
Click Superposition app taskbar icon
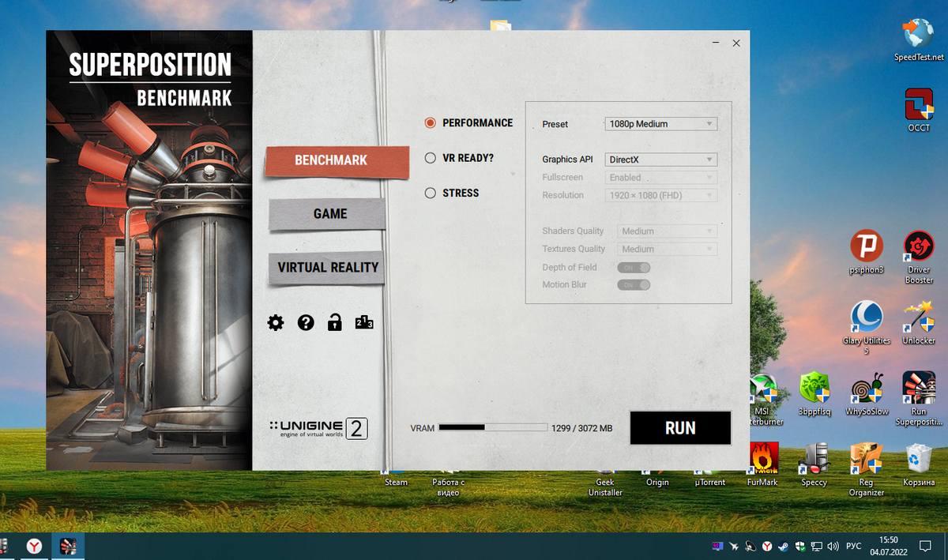point(67,546)
